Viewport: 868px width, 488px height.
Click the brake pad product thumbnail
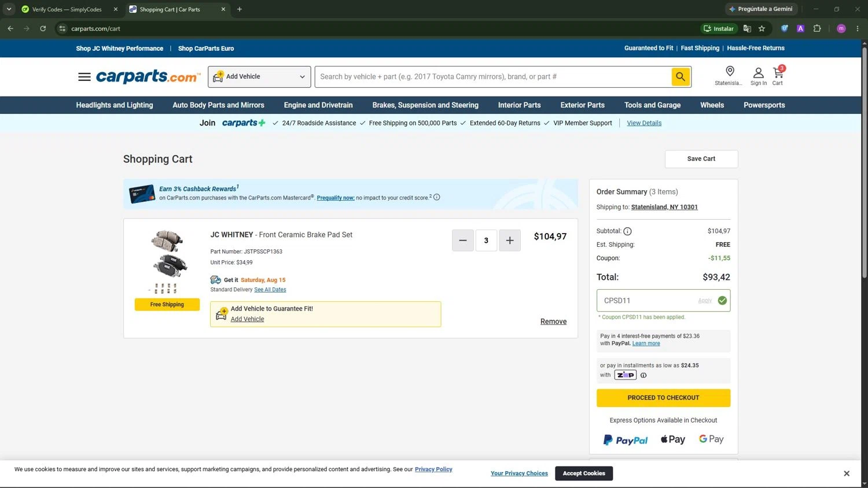pos(168,262)
